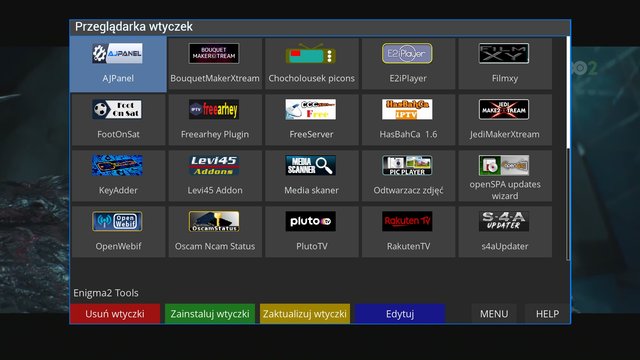Open the AJPanel plugin icon
The image size is (640, 360).
click(x=118, y=53)
